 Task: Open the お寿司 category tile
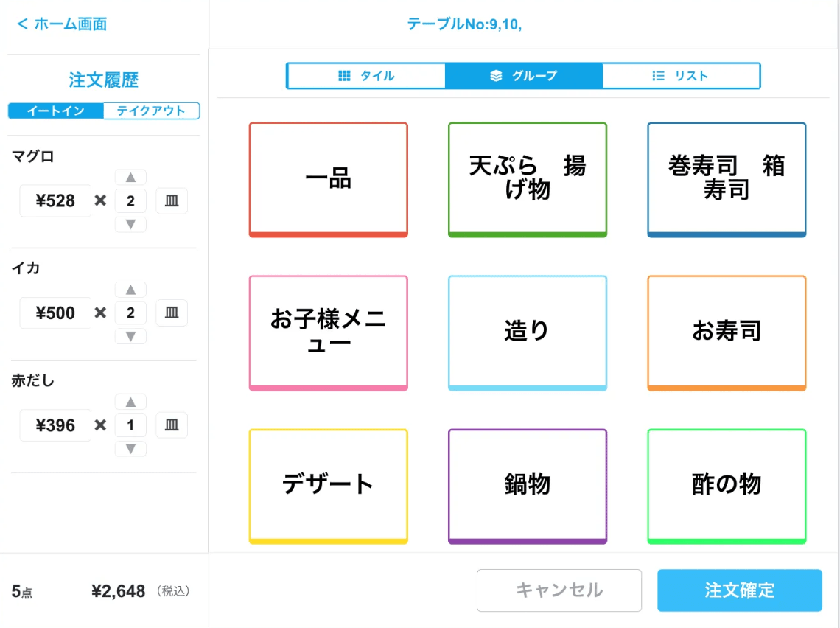[727, 332]
